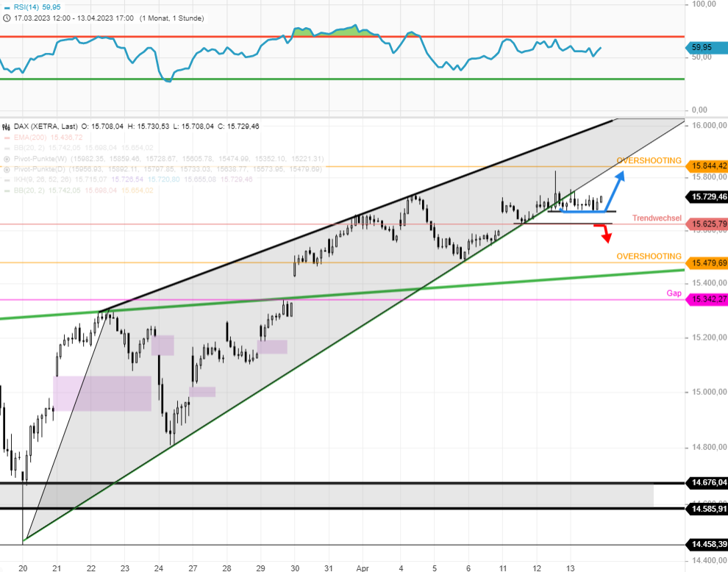Click the orange 15.479,69 price tag

[x=706, y=262]
